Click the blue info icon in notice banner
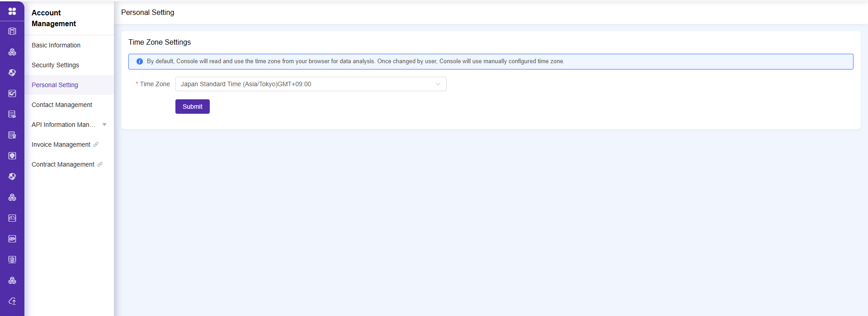The width and height of the screenshot is (868, 316). pos(140,61)
